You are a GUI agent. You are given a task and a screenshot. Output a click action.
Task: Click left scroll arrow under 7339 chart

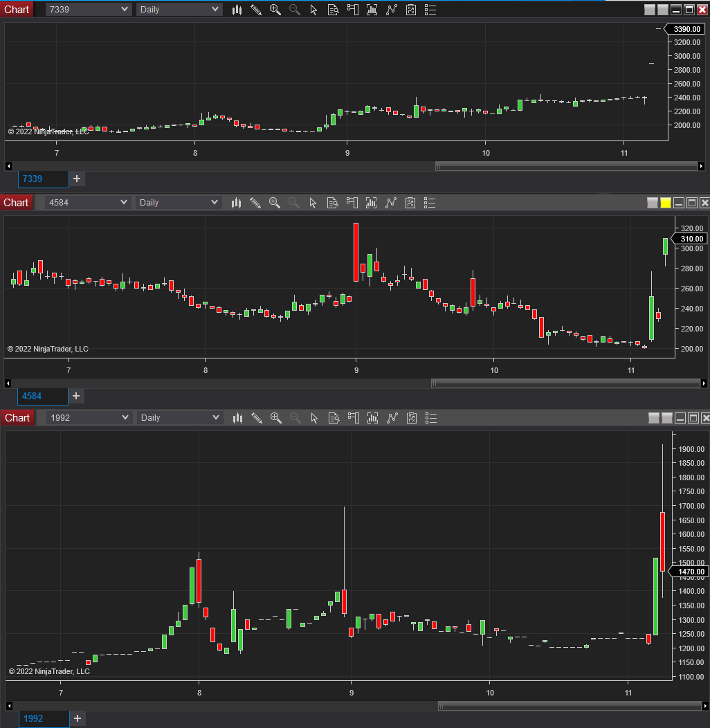[x=8, y=166]
